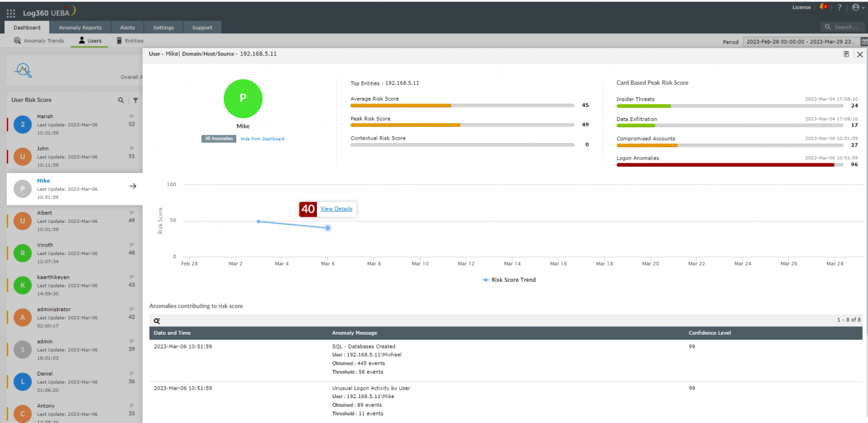Expand Mike's entry using the arrow in the list
This screenshot has width=868, height=423.
(x=132, y=185)
